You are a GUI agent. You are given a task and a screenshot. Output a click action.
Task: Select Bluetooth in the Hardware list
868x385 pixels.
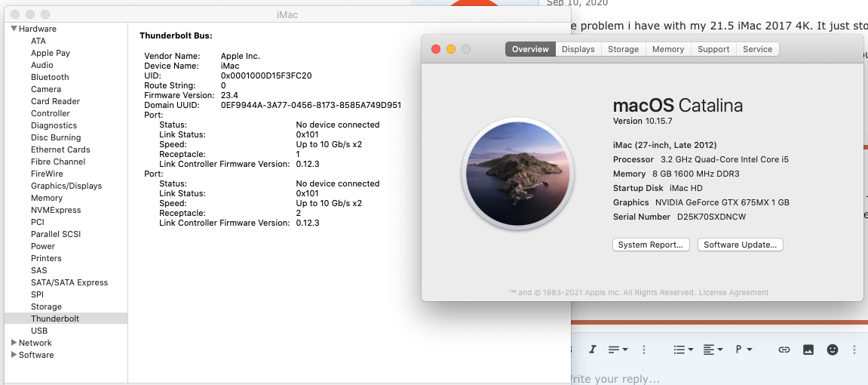click(50, 78)
